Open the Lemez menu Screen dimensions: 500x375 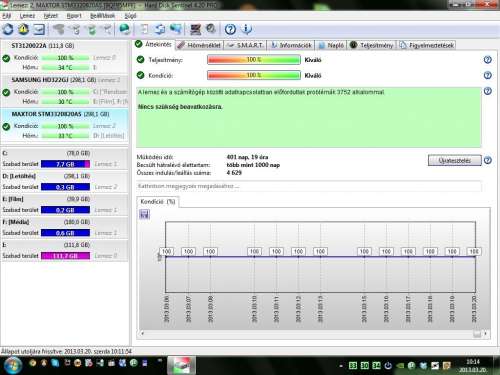coord(27,16)
